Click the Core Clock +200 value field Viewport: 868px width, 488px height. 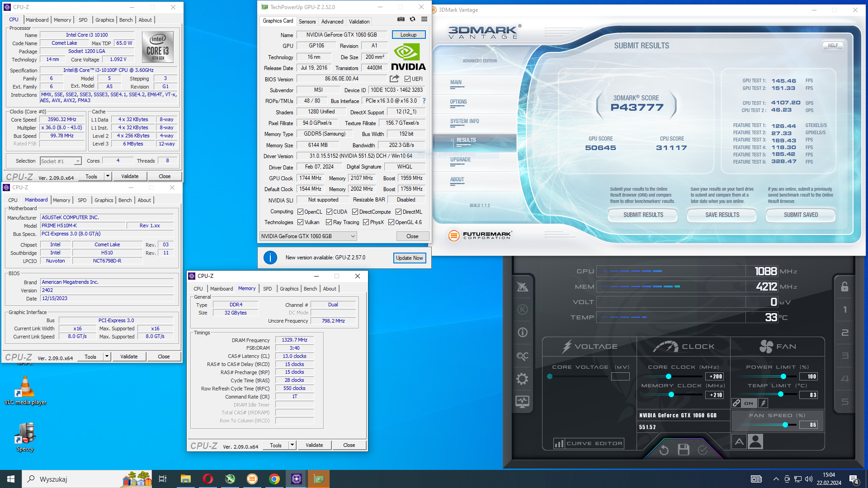click(715, 376)
